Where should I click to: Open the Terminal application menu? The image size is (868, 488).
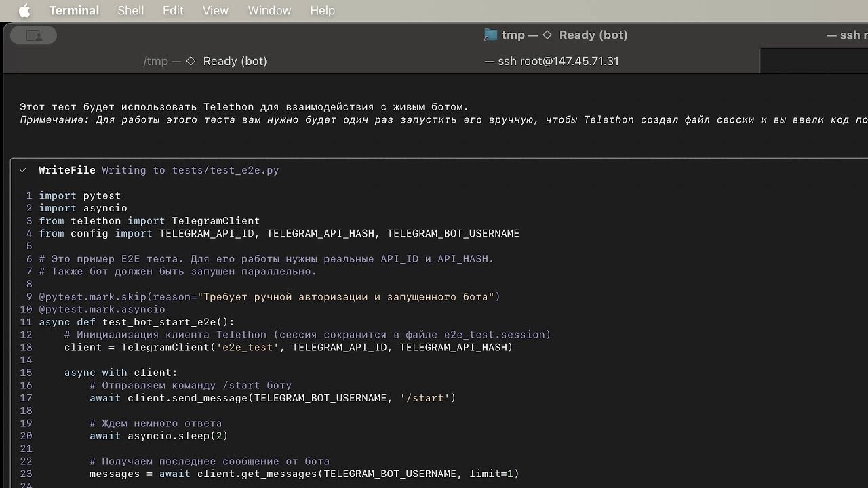74,10
